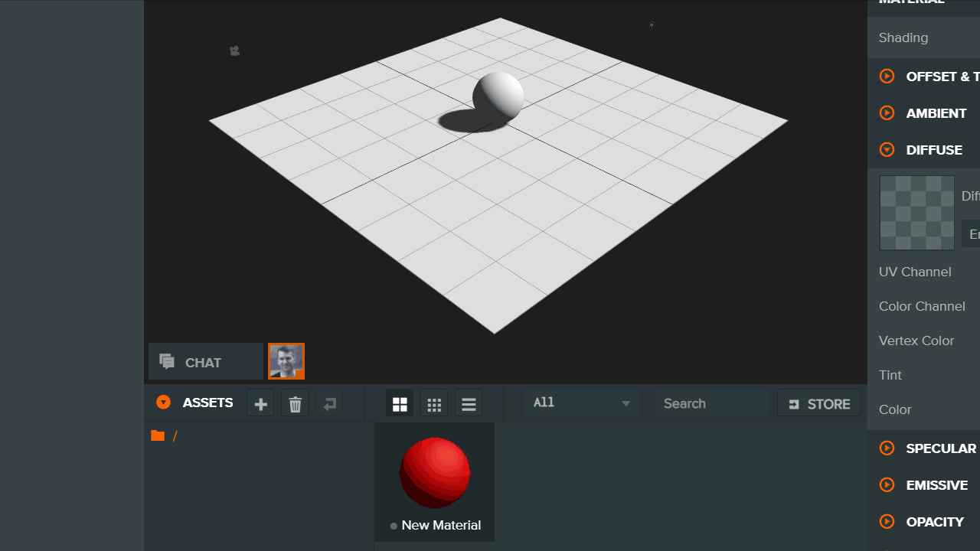The height and width of the screenshot is (551, 980).
Task: Click the go up folder arrow icon
Action: (330, 404)
